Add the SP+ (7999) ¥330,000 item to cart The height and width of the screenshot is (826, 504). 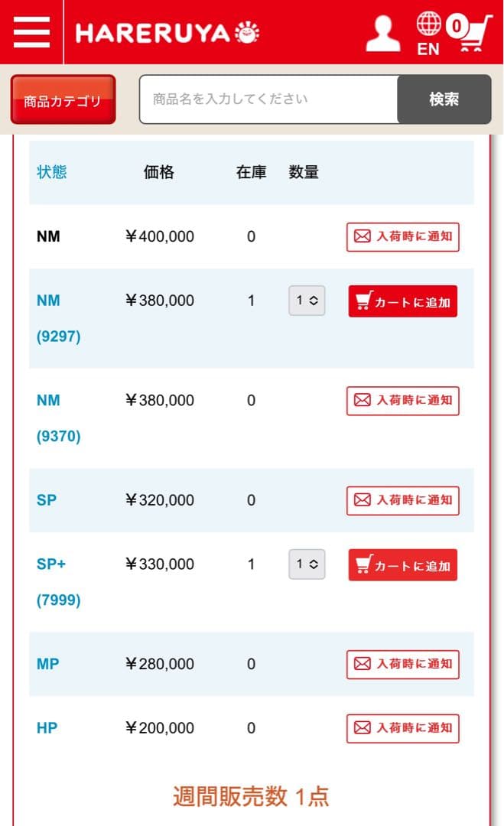click(x=402, y=565)
